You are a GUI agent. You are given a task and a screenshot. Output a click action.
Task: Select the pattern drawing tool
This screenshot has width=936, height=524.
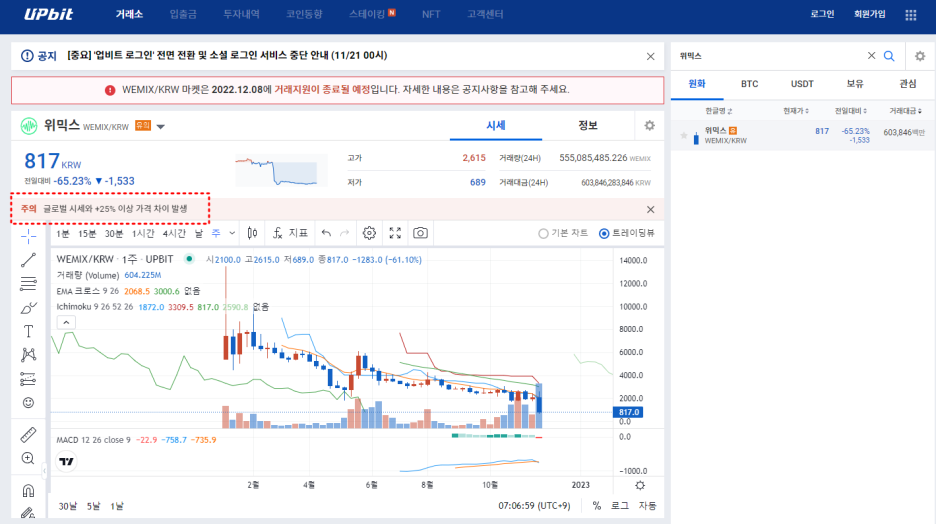click(x=28, y=355)
